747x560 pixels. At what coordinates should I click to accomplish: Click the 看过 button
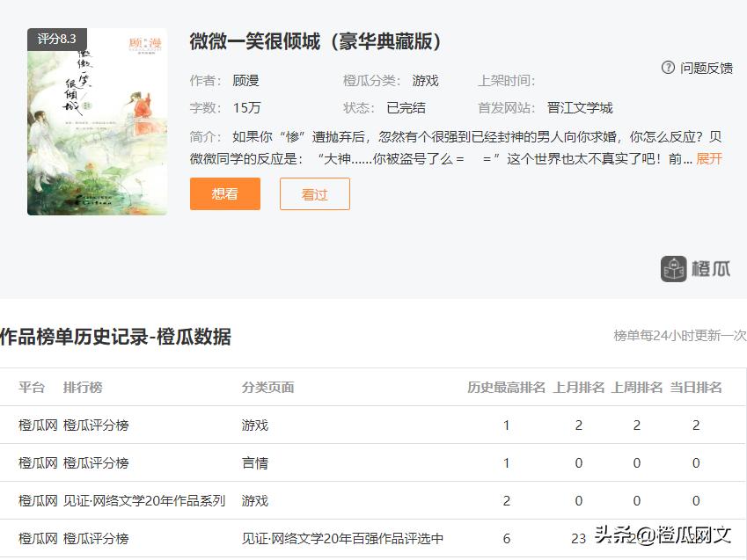pos(314,193)
